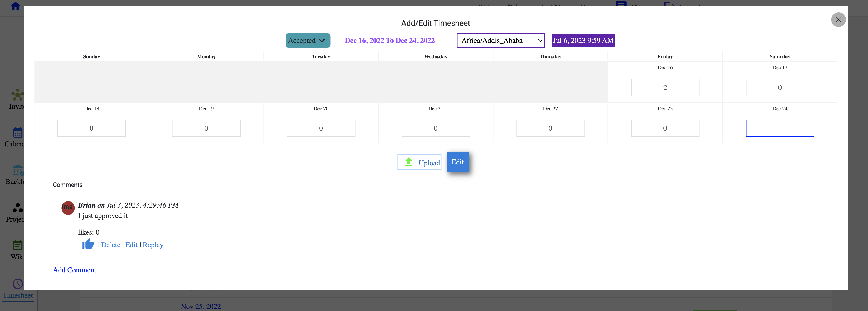Click the Dec 20 hours input
The image size is (868, 311).
pos(321,128)
